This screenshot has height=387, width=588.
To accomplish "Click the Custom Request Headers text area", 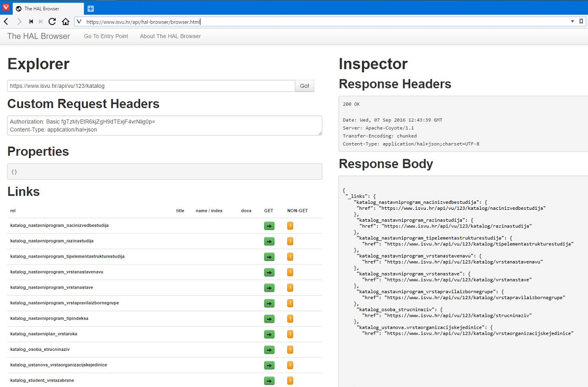I will coord(165,125).
